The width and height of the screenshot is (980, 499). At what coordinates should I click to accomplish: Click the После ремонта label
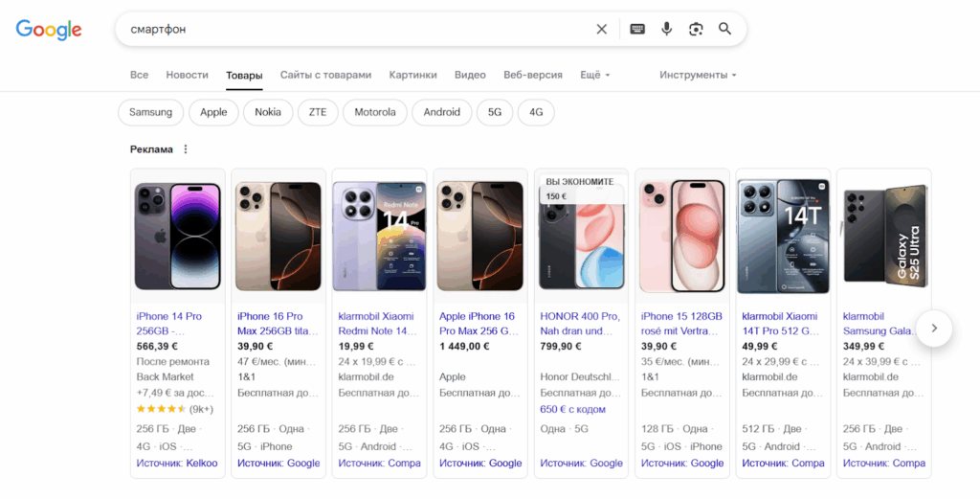(173, 362)
